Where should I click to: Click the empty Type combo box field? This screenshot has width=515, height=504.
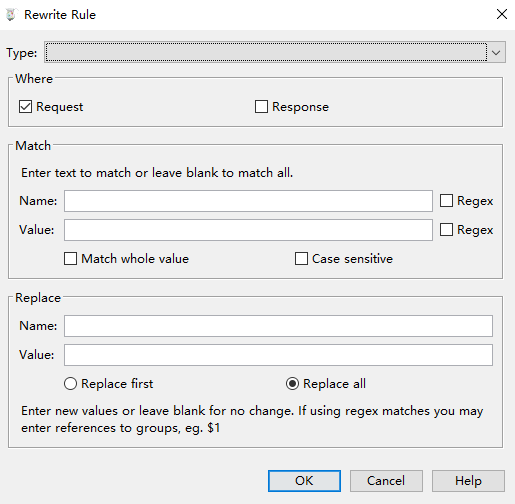266,52
